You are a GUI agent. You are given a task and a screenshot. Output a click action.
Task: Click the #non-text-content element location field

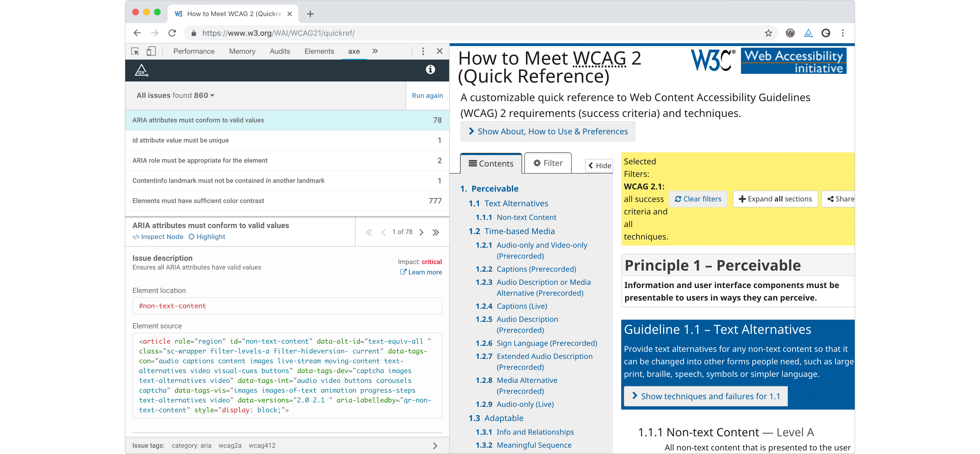coord(287,306)
